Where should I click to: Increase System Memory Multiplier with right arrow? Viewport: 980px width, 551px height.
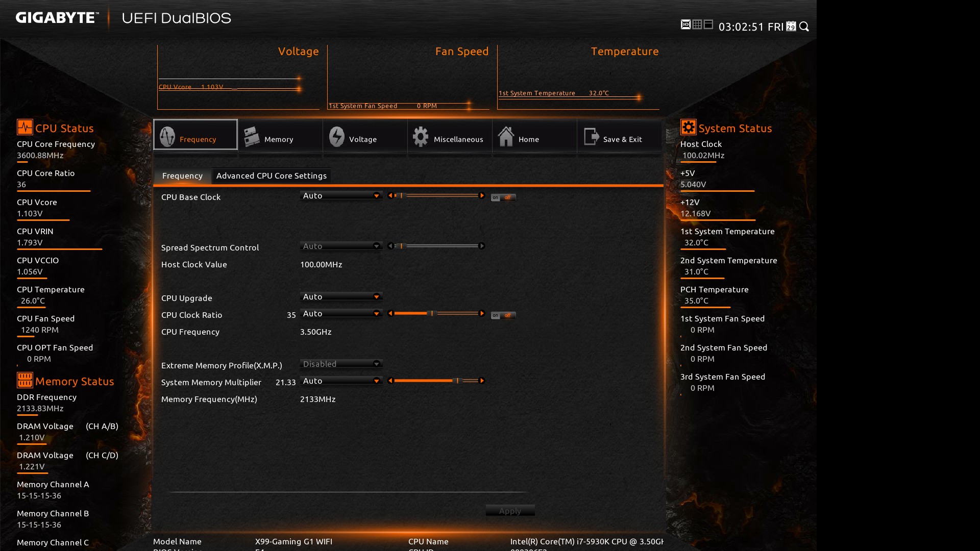(x=481, y=381)
